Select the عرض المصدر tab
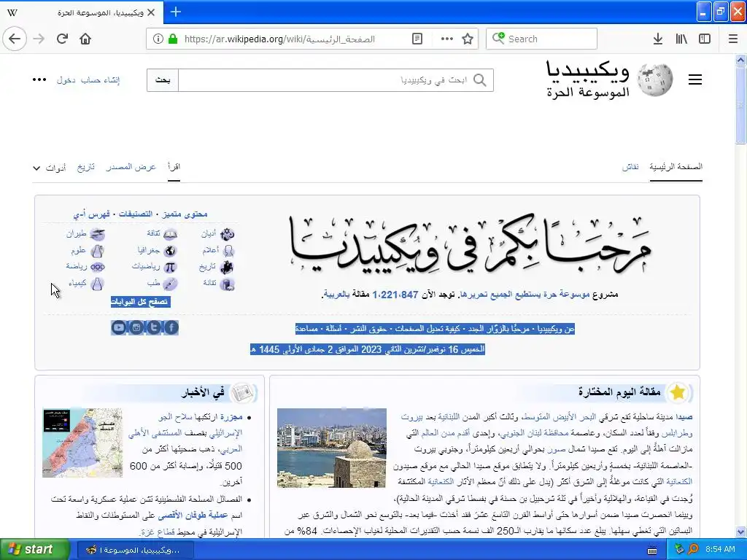The height and width of the screenshot is (560, 747). (x=131, y=167)
